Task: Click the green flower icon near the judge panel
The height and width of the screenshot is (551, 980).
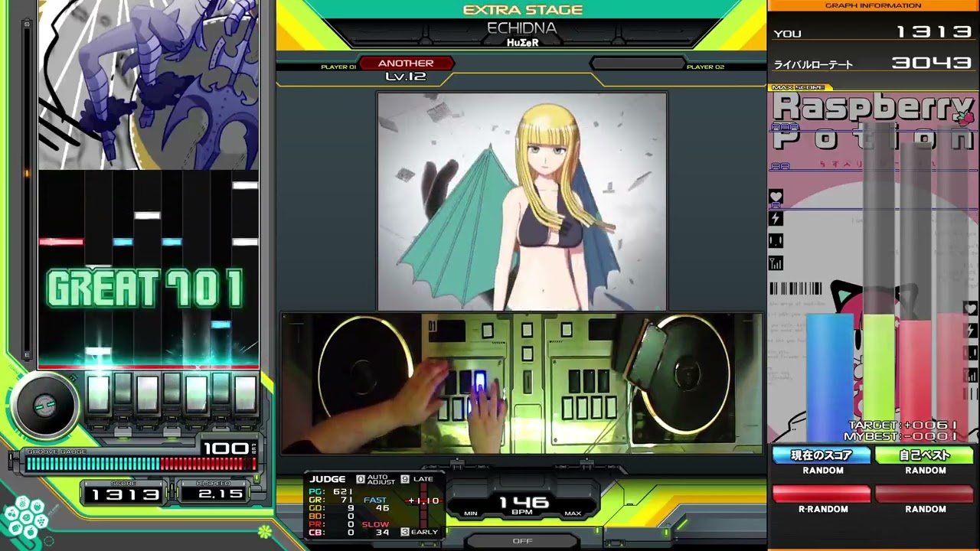Action: [x=265, y=531]
